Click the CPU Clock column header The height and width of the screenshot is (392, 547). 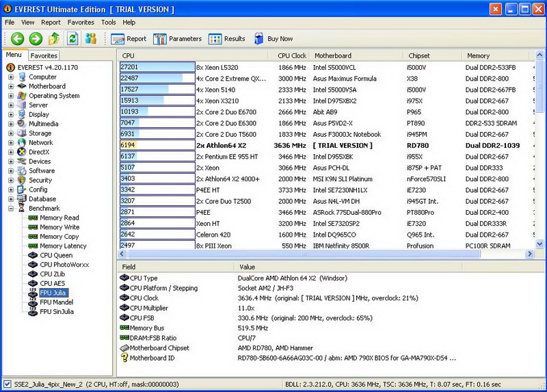pos(289,56)
